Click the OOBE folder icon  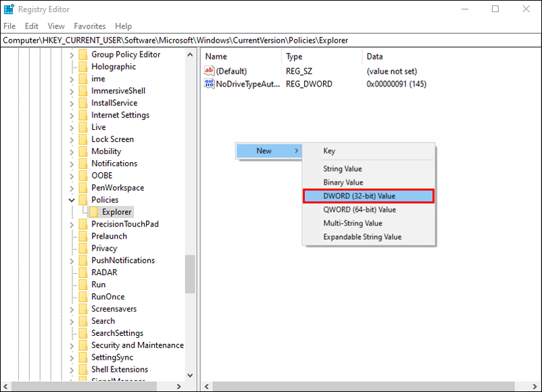83,176
